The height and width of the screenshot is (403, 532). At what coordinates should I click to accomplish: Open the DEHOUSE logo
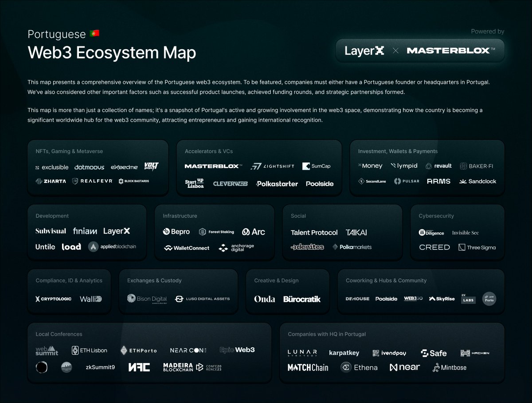(x=357, y=299)
